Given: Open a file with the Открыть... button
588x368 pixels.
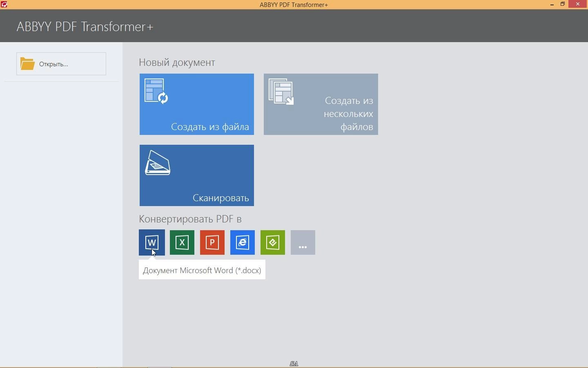Looking at the screenshot, I should 61,64.
